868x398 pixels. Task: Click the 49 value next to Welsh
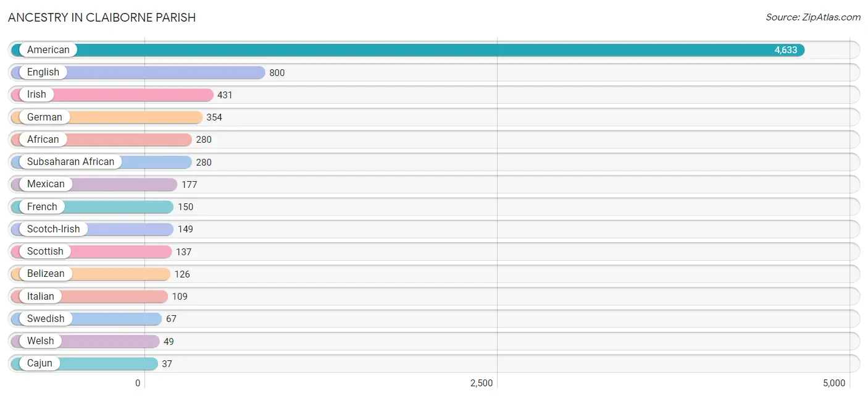(x=169, y=342)
